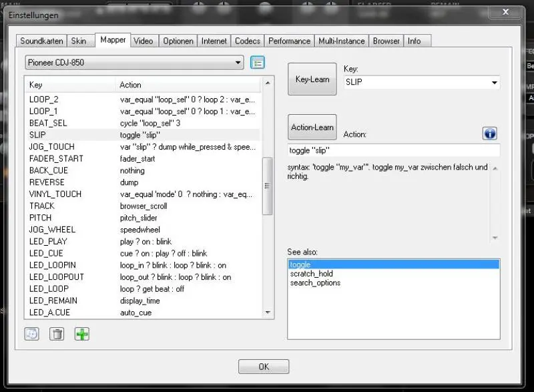Screen dimensions: 534x392
Task: Switch to the Soundkarten tab
Action: [41, 41]
